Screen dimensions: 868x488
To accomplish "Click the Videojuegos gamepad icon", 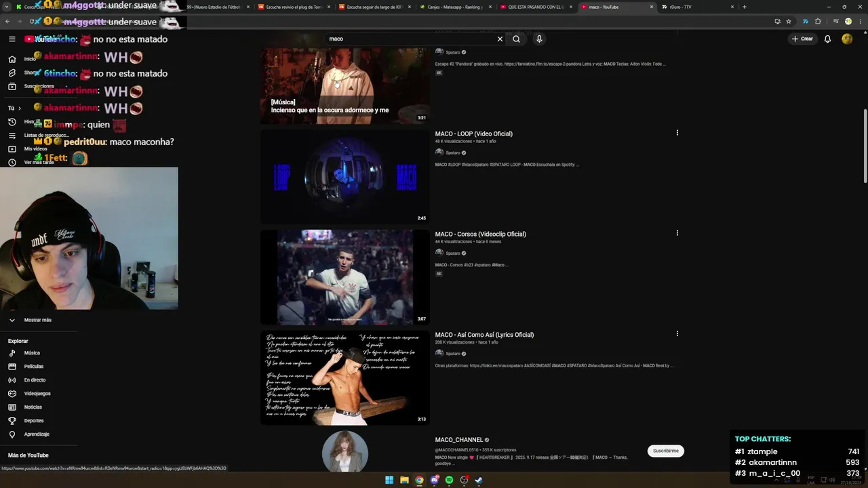I will [x=12, y=393].
